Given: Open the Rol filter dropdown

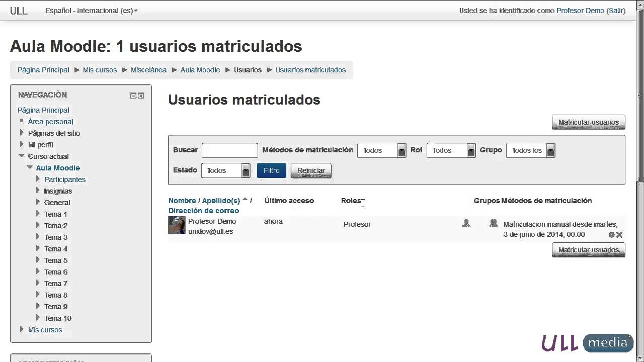Looking at the screenshot, I should click(x=451, y=150).
